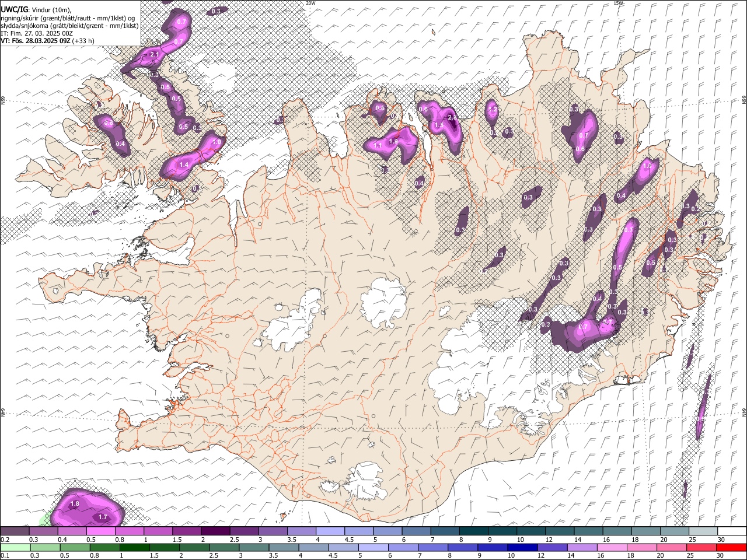Click the 0.1 value in the lower legend
747x560 pixels.
(5, 556)
